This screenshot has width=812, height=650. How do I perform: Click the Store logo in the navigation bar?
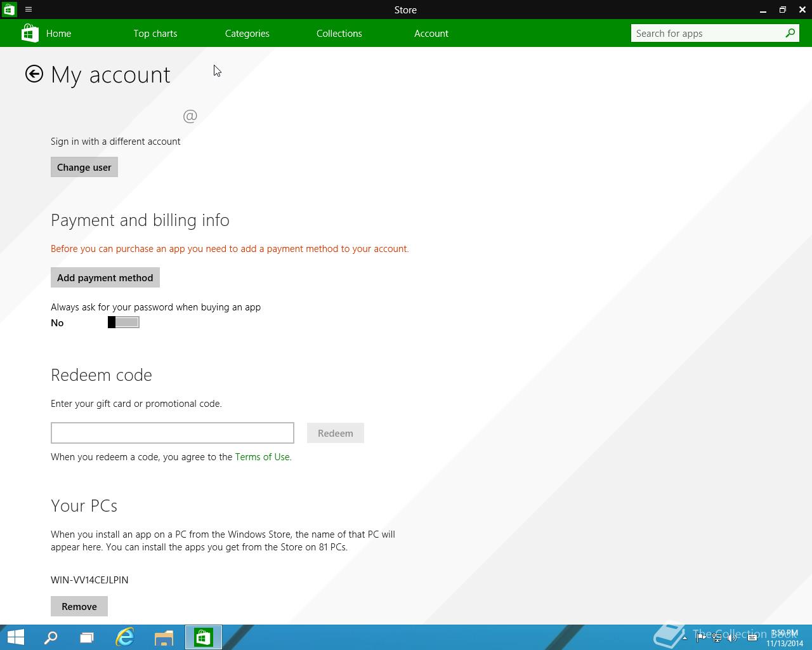click(x=30, y=33)
